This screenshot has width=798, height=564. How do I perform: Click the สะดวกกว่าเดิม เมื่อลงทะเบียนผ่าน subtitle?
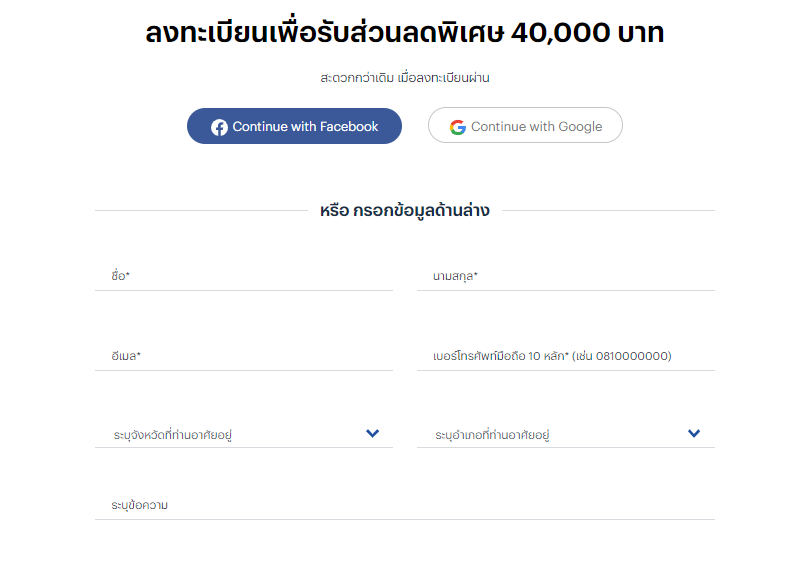(x=405, y=78)
